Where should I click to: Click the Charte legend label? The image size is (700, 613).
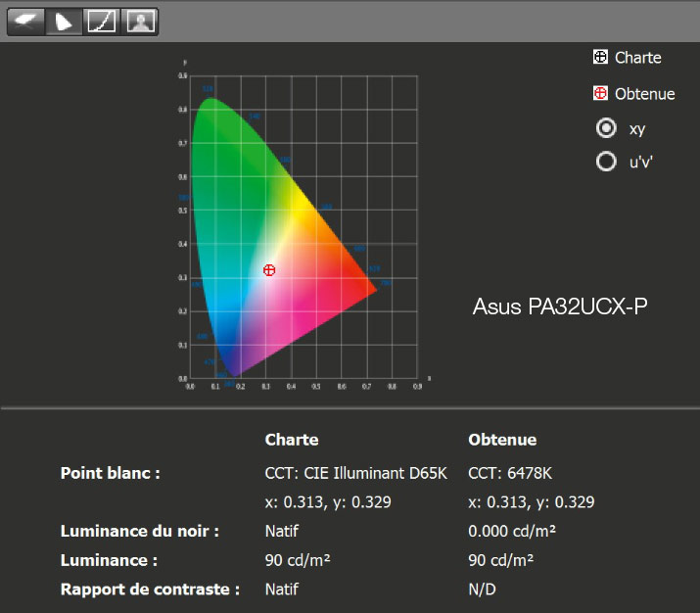click(638, 58)
